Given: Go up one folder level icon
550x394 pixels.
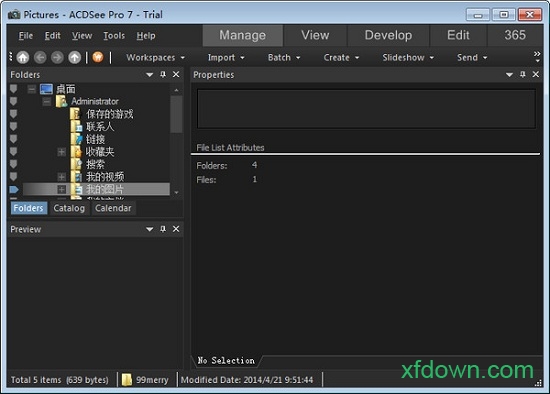Looking at the screenshot, I should (74, 58).
